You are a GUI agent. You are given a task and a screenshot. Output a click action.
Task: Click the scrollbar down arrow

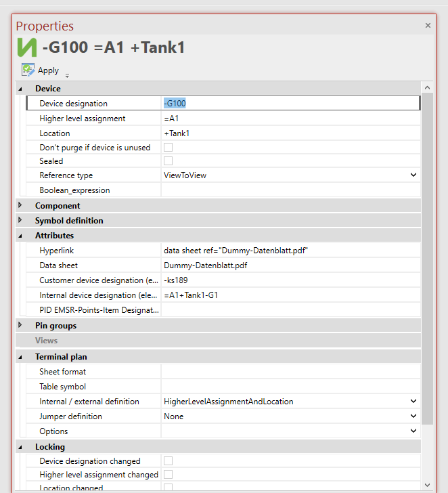coord(427,484)
